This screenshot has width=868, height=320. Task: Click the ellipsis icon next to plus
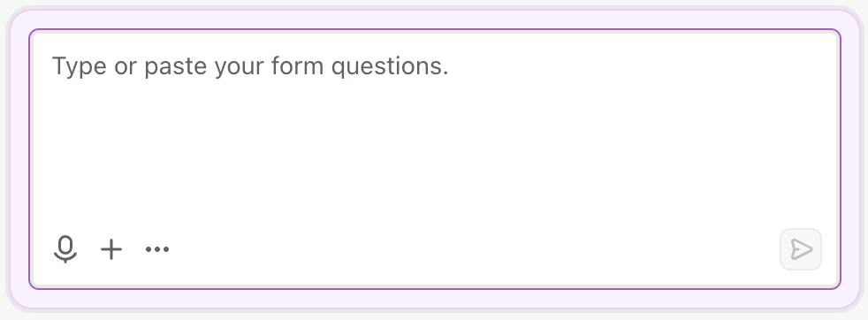[x=157, y=249]
